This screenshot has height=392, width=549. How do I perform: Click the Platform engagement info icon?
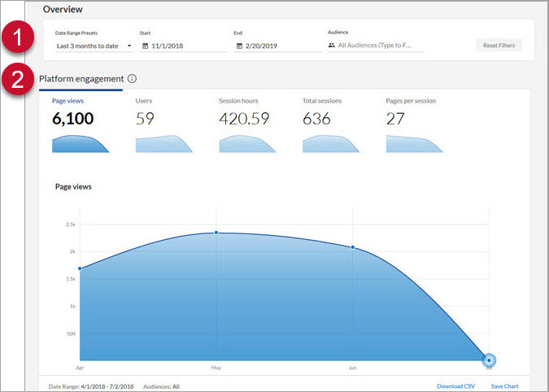pyautogui.click(x=133, y=79)
